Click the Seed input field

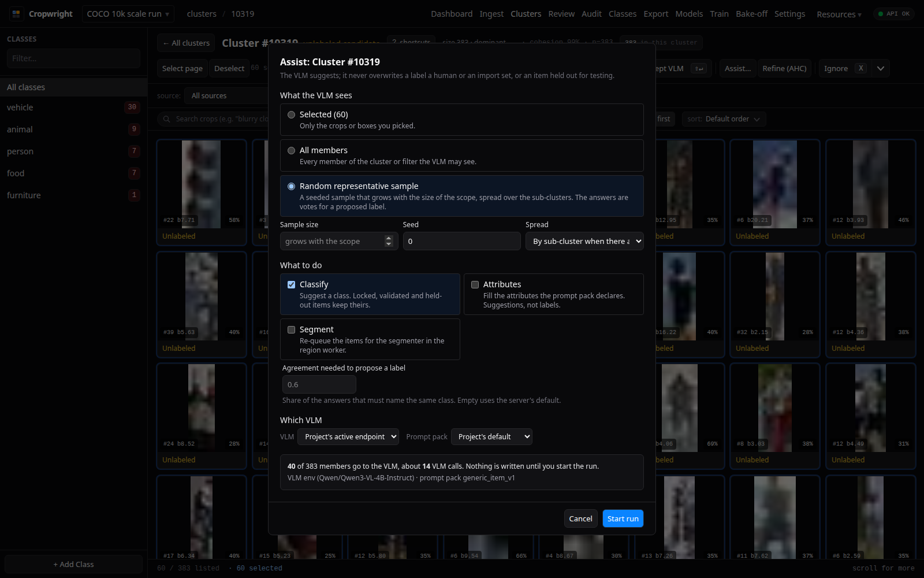coord(462,241)
